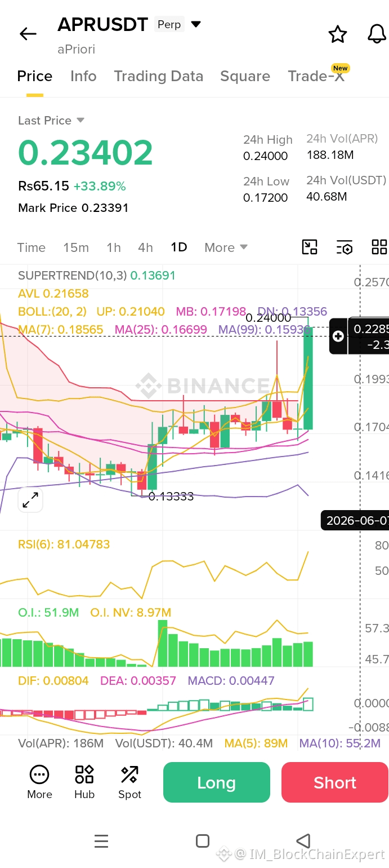Tap the DEA: 0.00357 label
Image resolution: width=389 pixels, height=868 pixels.
138,681
